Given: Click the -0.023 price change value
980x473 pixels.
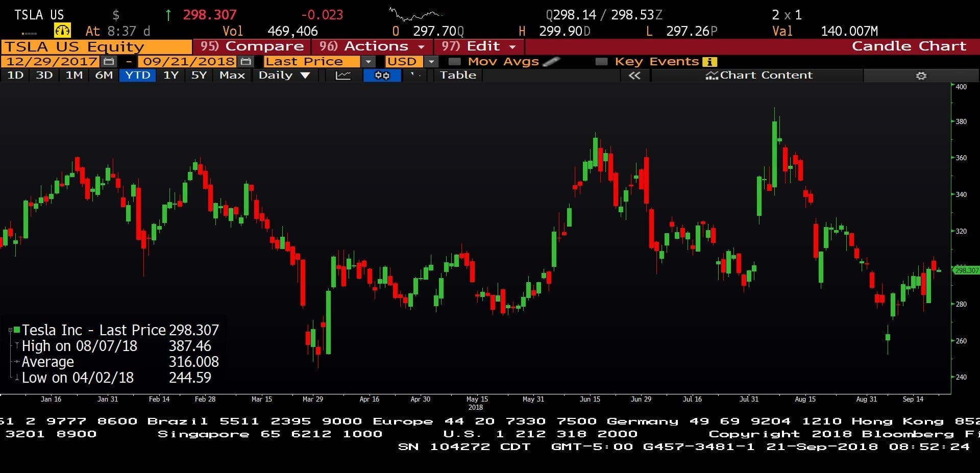Looking at the screenshot, I should pyautogui.click(x=322, y=15).
